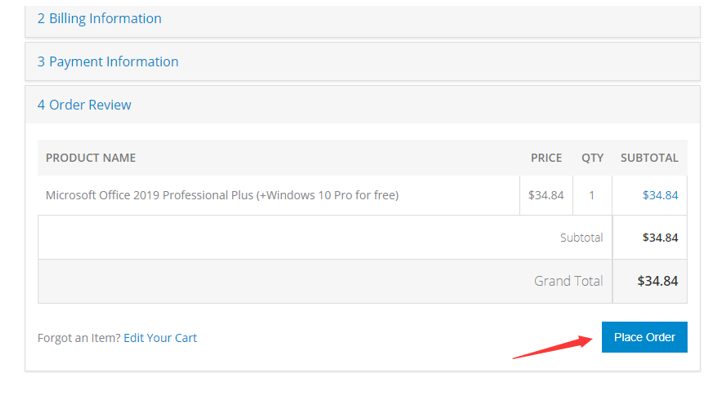Click the Forgot an Item? text
The image size is (720, 395).
(x=79, y=338)
